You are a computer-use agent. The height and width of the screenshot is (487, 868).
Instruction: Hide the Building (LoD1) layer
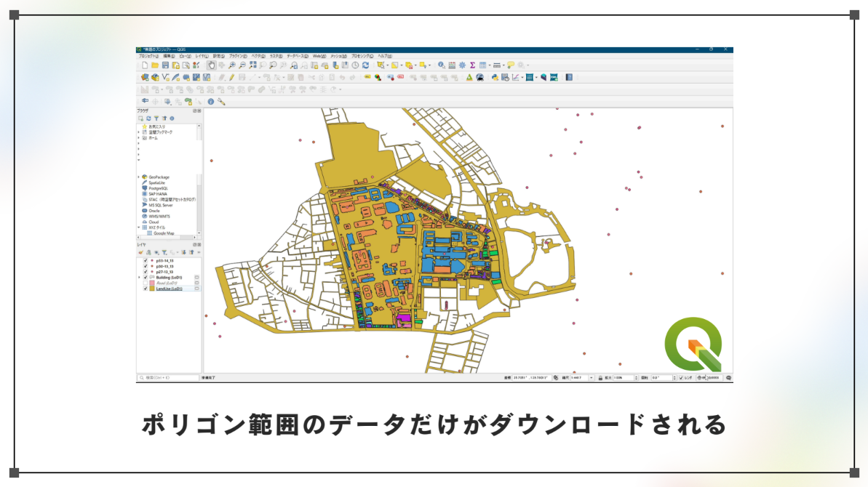pos(146,278)
